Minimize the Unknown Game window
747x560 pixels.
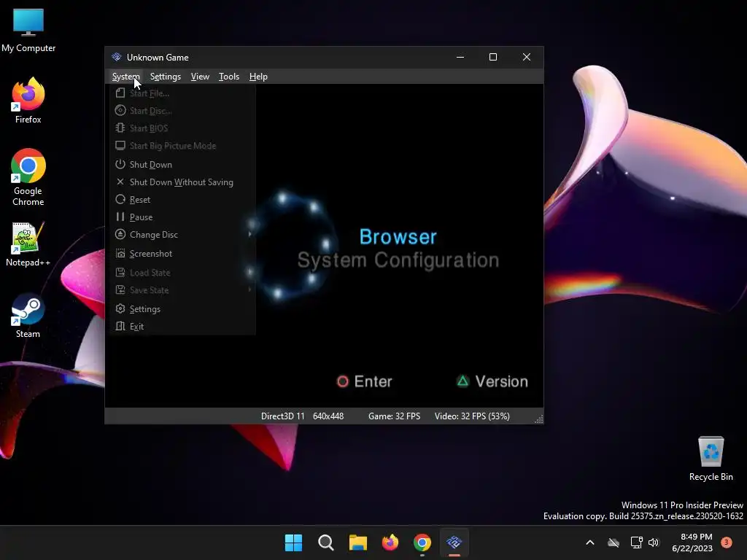(x=460, y=57)
